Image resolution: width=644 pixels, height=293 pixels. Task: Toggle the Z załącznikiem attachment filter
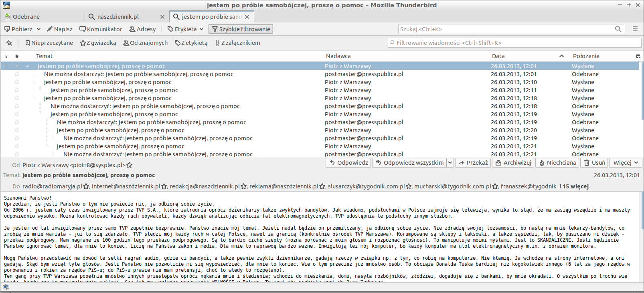[x=237, y=43]
